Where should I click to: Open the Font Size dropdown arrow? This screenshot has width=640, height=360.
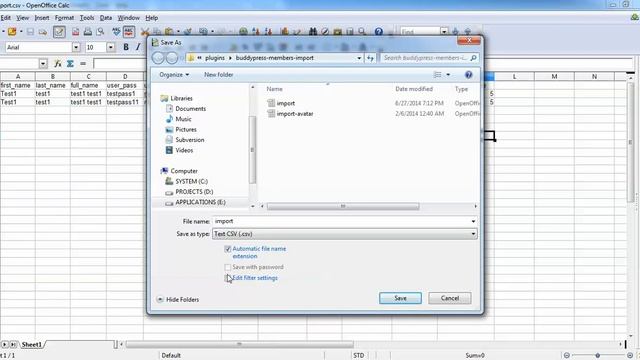(111, 47)
